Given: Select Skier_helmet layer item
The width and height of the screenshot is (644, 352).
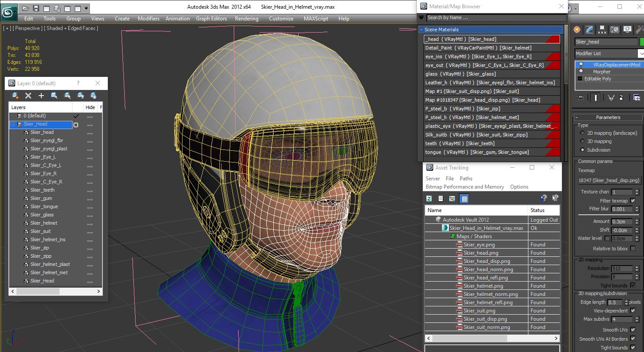Looking at the screenshot, I should click(43, 223).
